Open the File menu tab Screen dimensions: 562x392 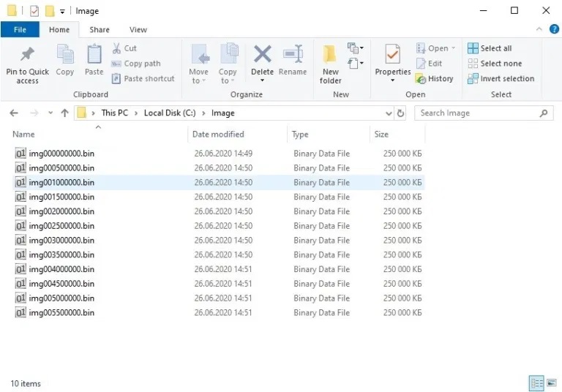click(20, 30)
